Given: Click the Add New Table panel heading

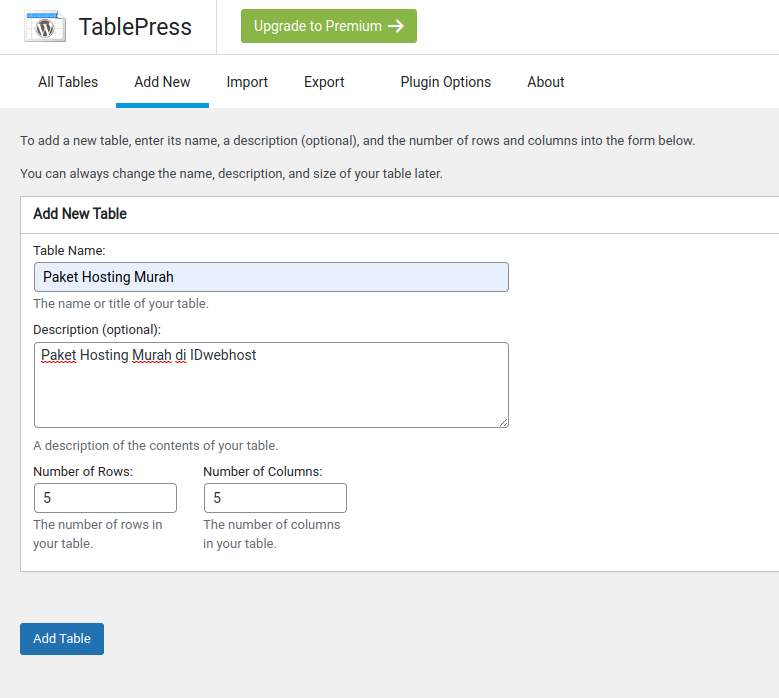Looking at the screenshot, I should pyautogui.click(x=80, y=214).
